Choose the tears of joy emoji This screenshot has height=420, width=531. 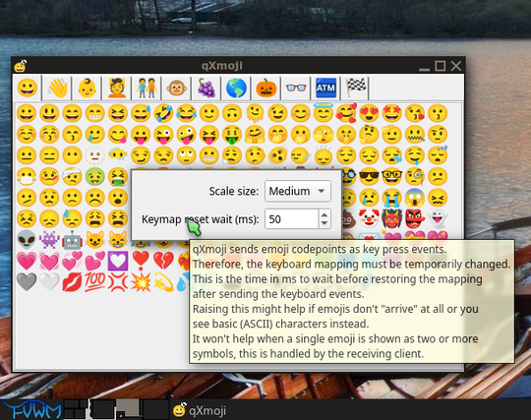(186, 113)
